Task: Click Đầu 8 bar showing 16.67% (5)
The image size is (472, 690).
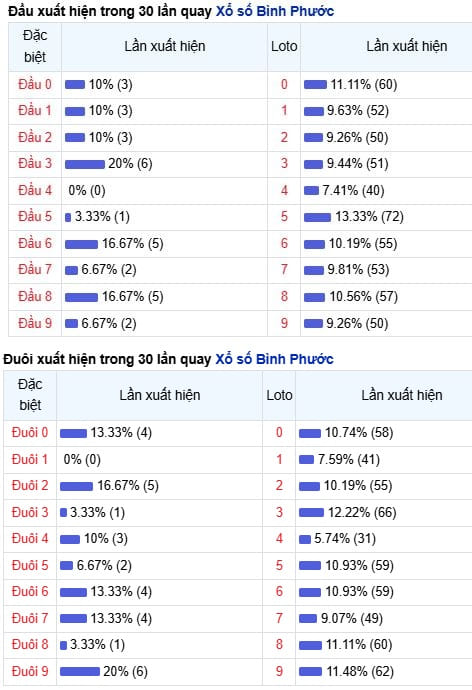Action: (x=81, y=297)
